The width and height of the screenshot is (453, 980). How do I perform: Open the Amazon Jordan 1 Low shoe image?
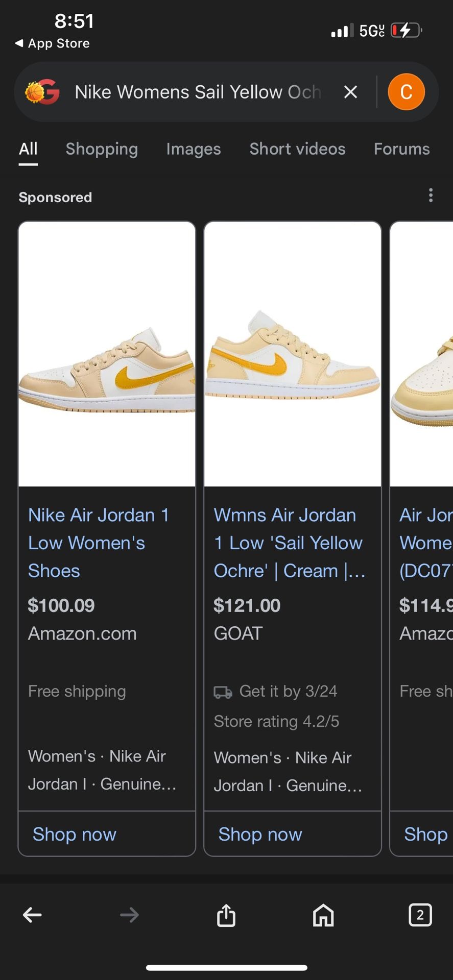click(107, 354)
